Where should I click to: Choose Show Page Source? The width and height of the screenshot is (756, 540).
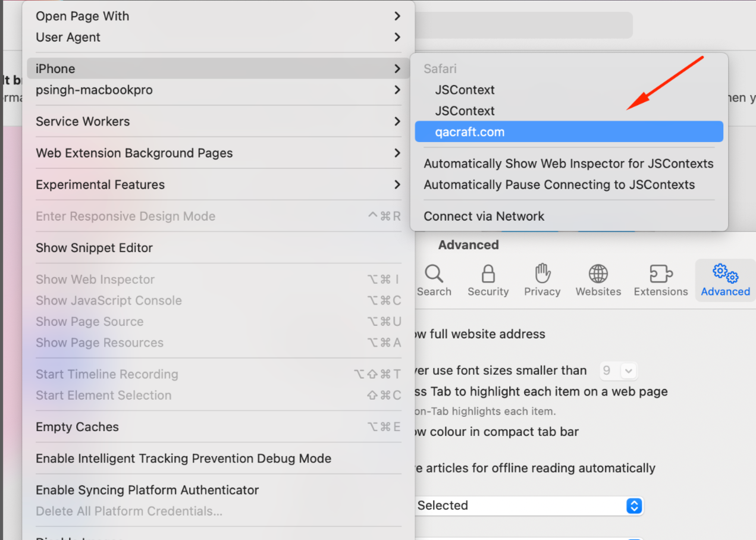218,322
